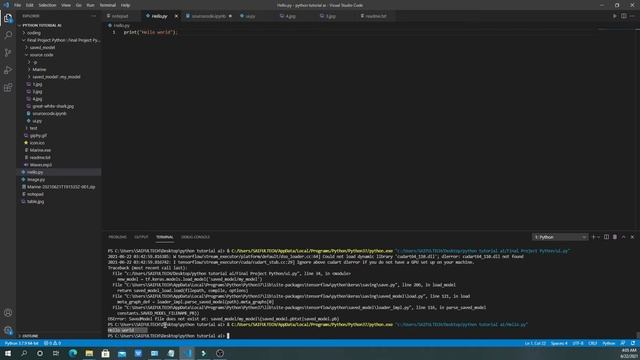The width and height of the screenshot is (640, 360).
Task: Open Explorer panel More Actions ellipsis
Action: (93, 16)
